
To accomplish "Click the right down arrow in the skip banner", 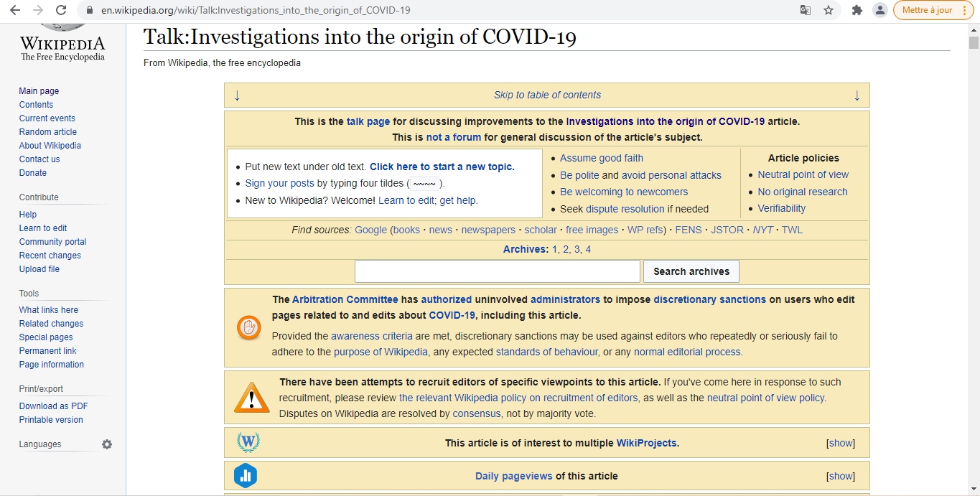I will click(x=857, y=95).
